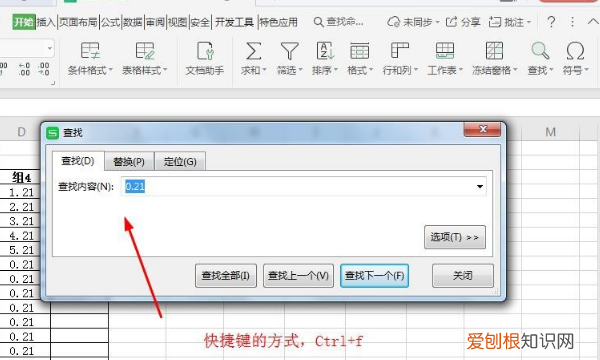Viewport: 600px width, 360px height.
Task: Open the 开发工具 ribbon tab
Action: 234,22
